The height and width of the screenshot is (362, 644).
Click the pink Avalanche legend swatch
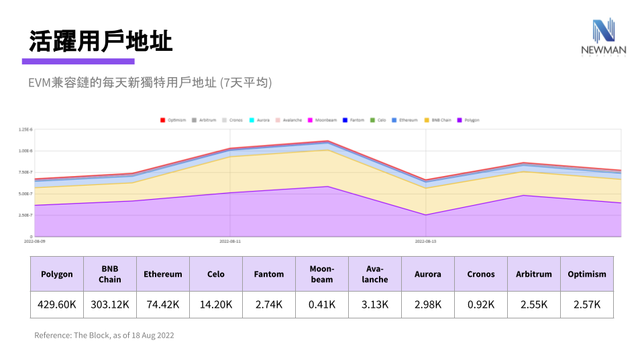(278, 120)
